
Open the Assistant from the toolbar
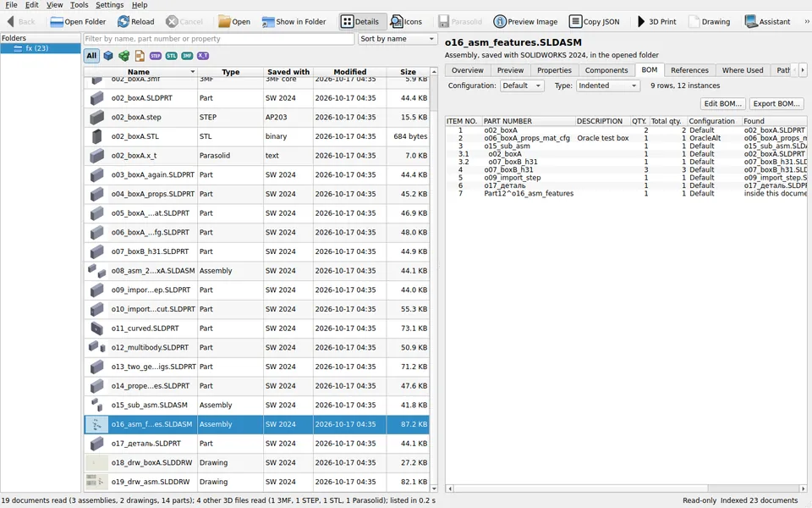[767, 22]
